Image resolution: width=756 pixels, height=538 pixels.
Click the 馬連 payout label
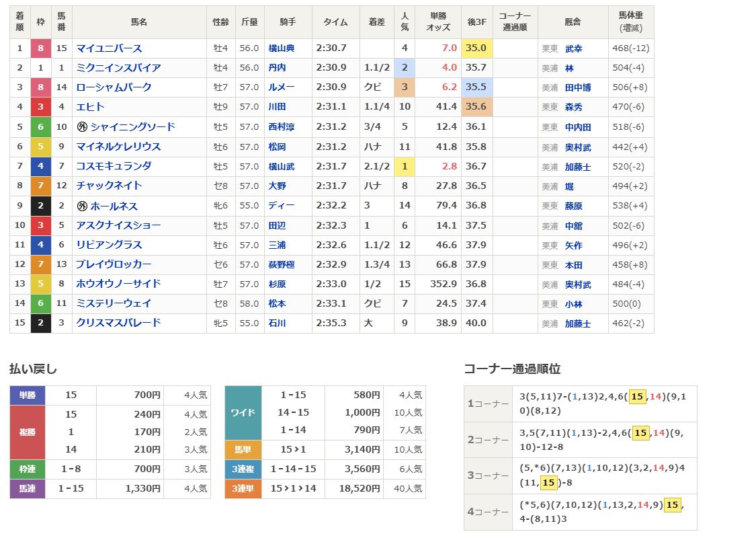[28, 489]
